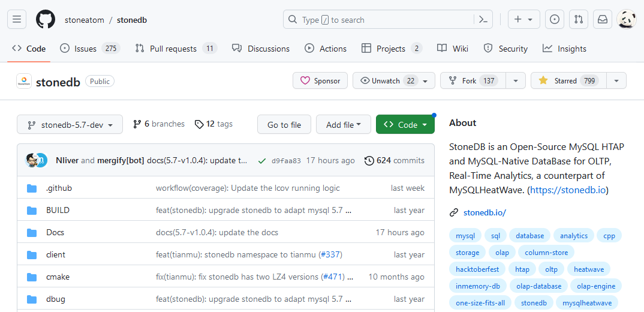Click the stonedb breadcrumb link

tap(132, 20)
